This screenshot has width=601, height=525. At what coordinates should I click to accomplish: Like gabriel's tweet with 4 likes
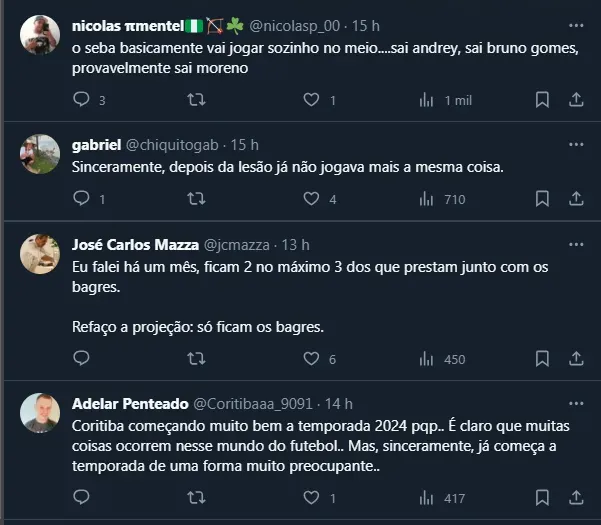tap(311, 199)
